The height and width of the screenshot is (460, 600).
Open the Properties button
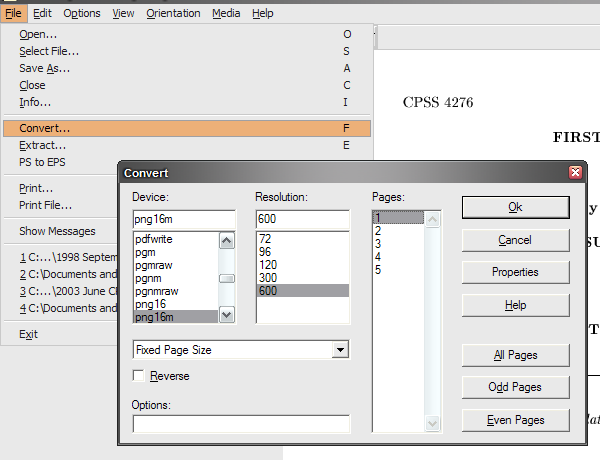tap(515, 272)
